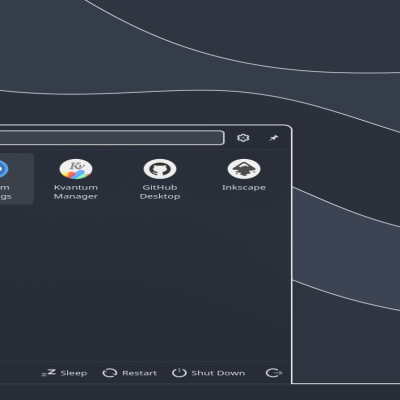Screen dimensions: 400x400
Task: Launch GitHub Desktop
Action: click(x=160, y=179)
